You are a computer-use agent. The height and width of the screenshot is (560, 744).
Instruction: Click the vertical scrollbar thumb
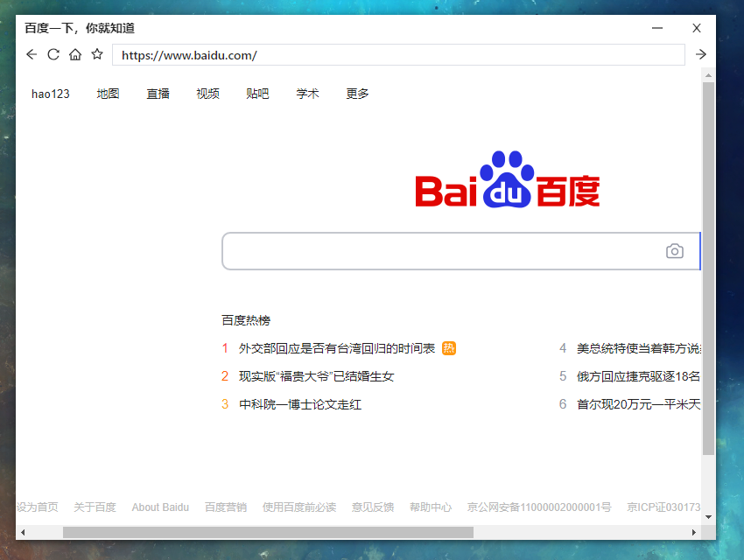[708, 269]
